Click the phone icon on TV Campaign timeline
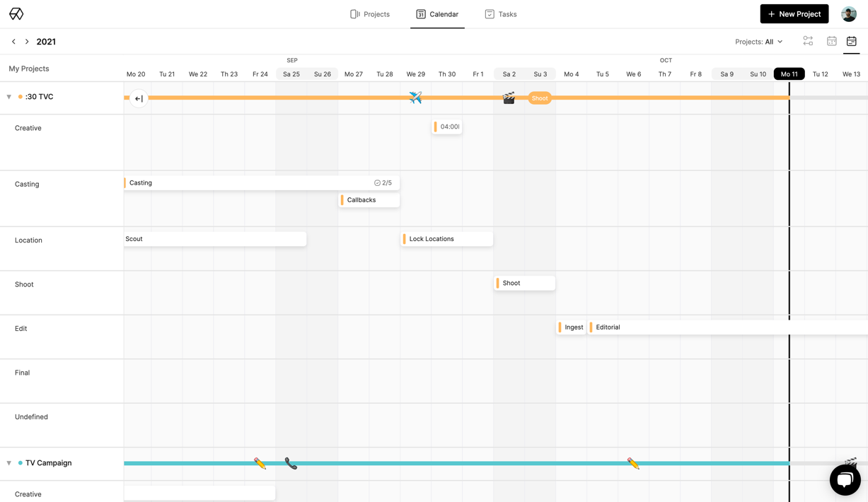 pyautogui.click(x=291, y=463)
